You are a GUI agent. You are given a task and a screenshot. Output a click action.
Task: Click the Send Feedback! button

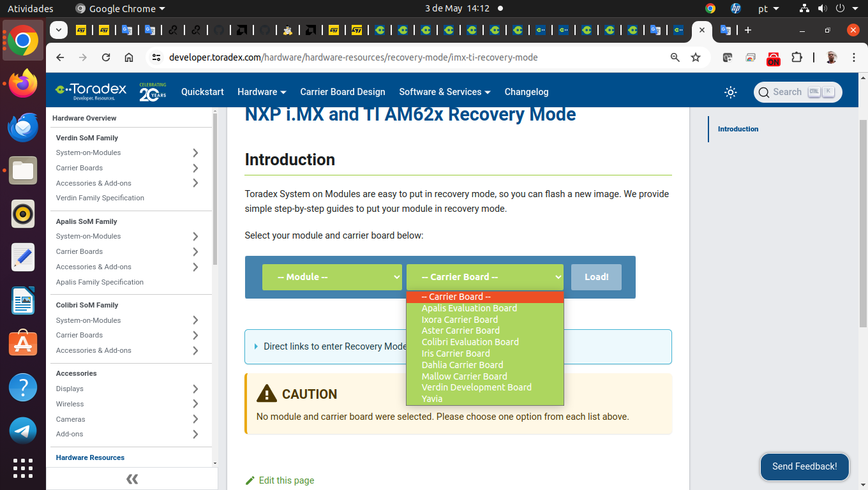[804, 466]
